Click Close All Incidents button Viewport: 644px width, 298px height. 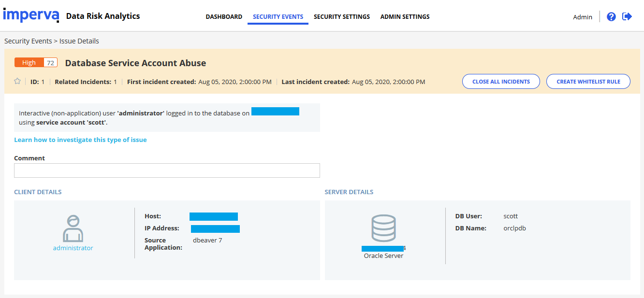coord(501,82)
